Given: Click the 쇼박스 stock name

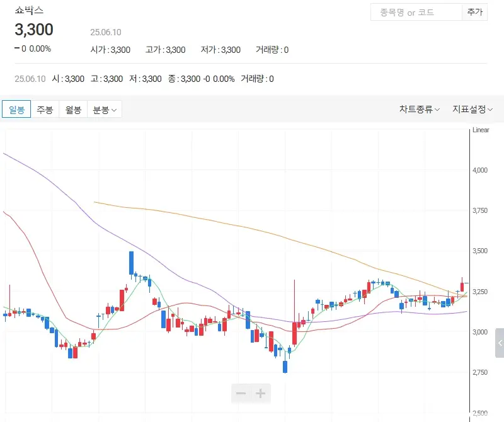Looking at the screenshot, I should (29, 10).
